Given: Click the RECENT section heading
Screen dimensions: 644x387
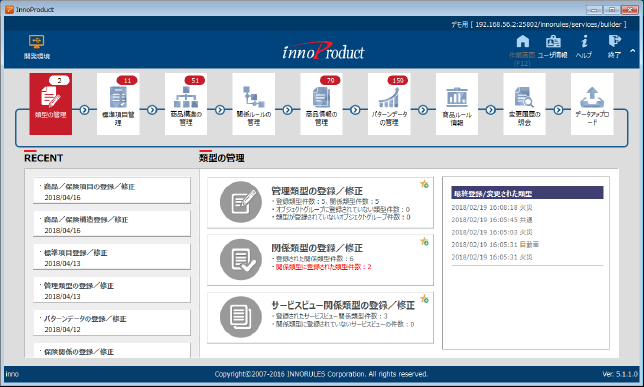Looking at the screenshot, I should coord(44,158).
